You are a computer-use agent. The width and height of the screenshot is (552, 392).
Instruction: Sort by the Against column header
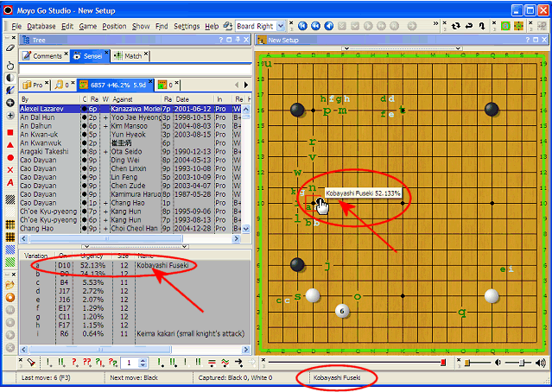click(x=136, y=99)
